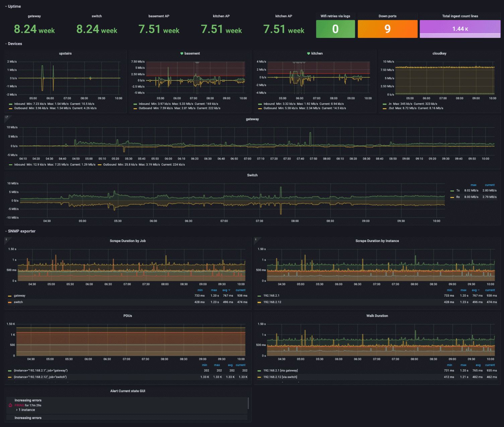
Task: Click the annotation marker atop basement graph
Action: (197, 63)
